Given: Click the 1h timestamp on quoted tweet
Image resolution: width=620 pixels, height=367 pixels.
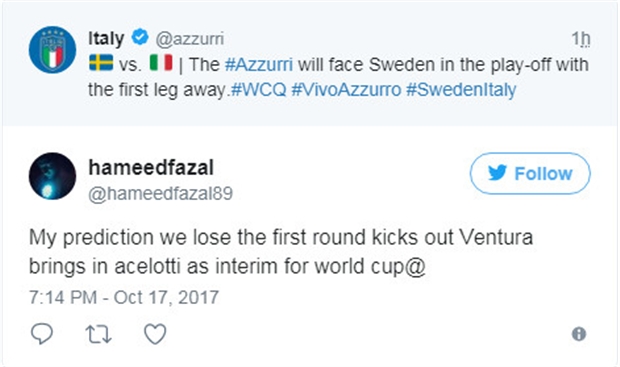Looking at the screenshot, I should pos(581,39).
